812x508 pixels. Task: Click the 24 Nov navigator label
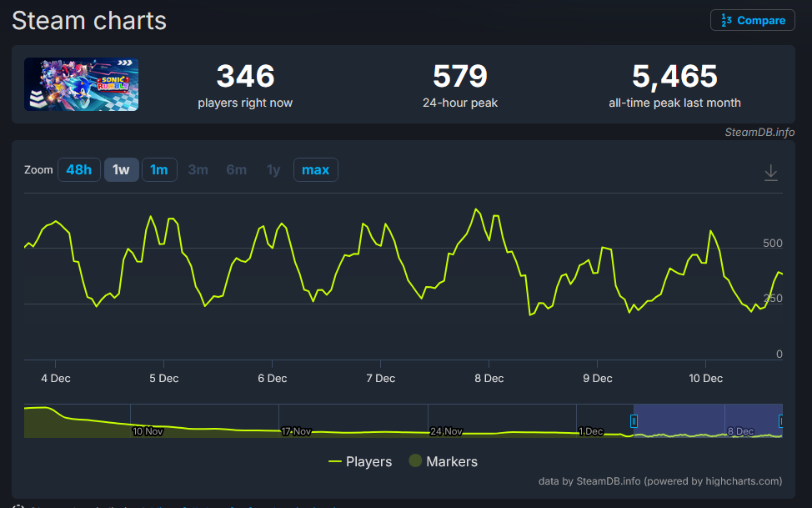tap(446, 431)
